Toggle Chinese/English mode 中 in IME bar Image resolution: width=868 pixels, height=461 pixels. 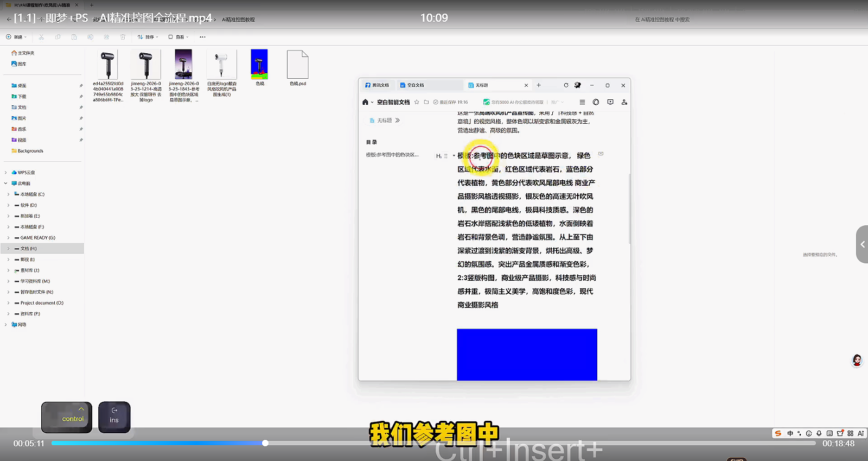coord(790,433)
